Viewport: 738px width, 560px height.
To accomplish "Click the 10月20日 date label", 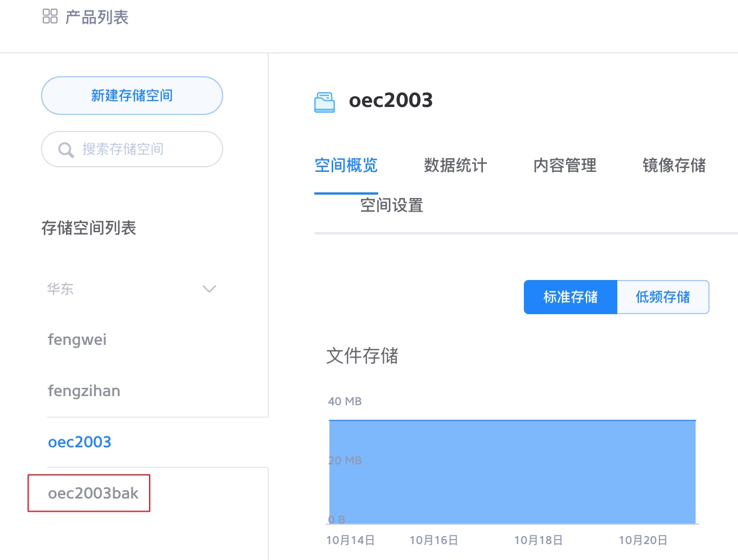I will 643,540.
